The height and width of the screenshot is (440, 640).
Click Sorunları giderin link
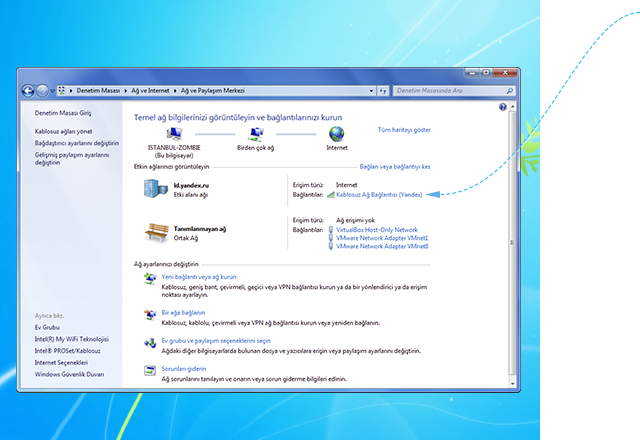(184, 369)
